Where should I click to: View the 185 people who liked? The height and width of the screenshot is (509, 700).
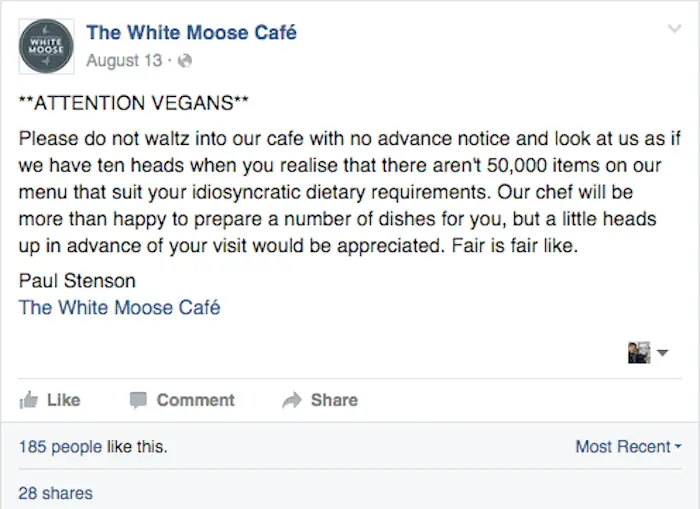point(60,447)
